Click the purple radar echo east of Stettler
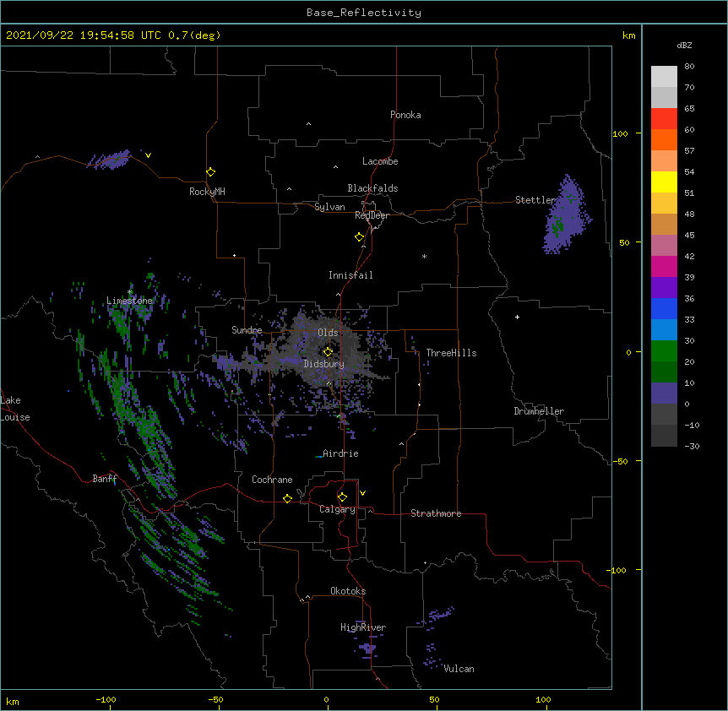Screen dimensions: 728x711 [x=567, y=216]
